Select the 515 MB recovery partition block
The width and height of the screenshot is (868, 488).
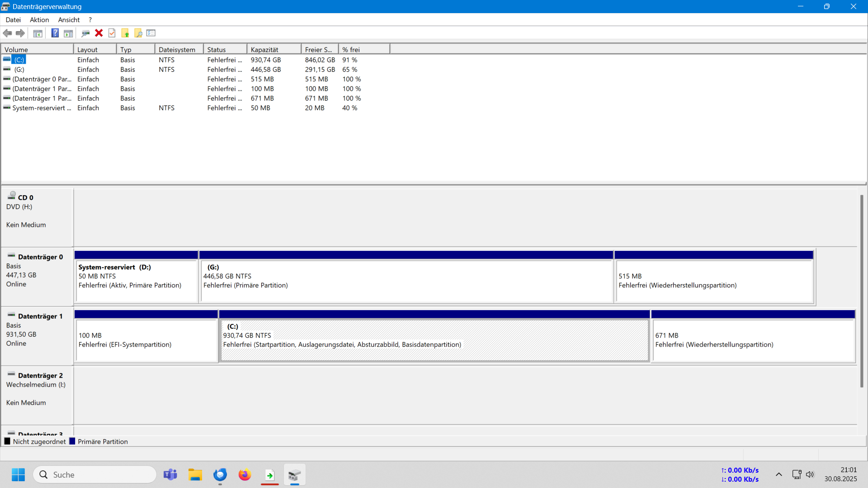coord(714,277)
